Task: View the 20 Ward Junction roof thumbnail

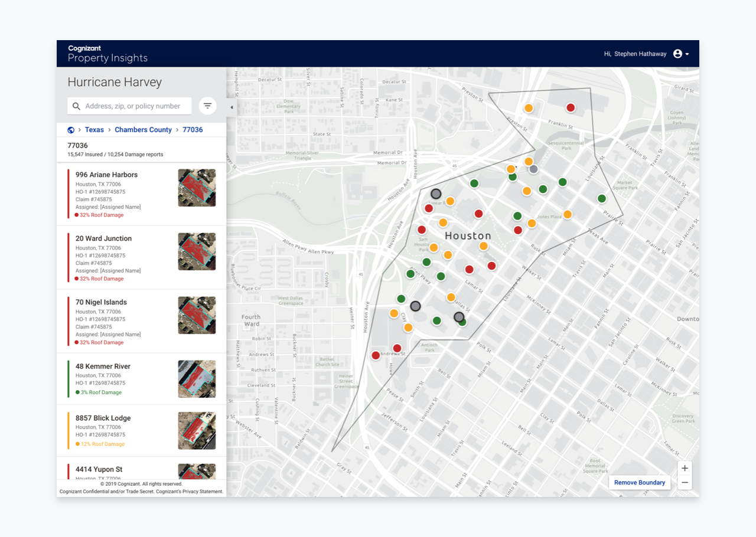Action: pos(197,251)
